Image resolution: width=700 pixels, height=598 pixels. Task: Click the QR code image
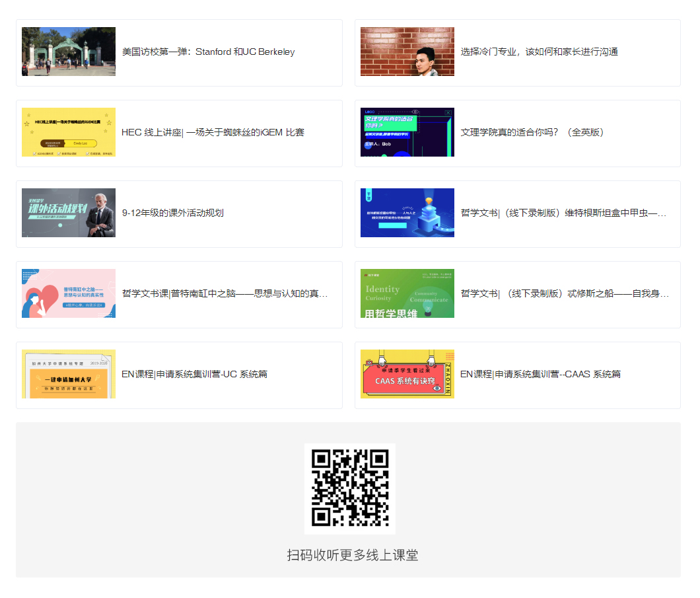[x=350, y=488]
